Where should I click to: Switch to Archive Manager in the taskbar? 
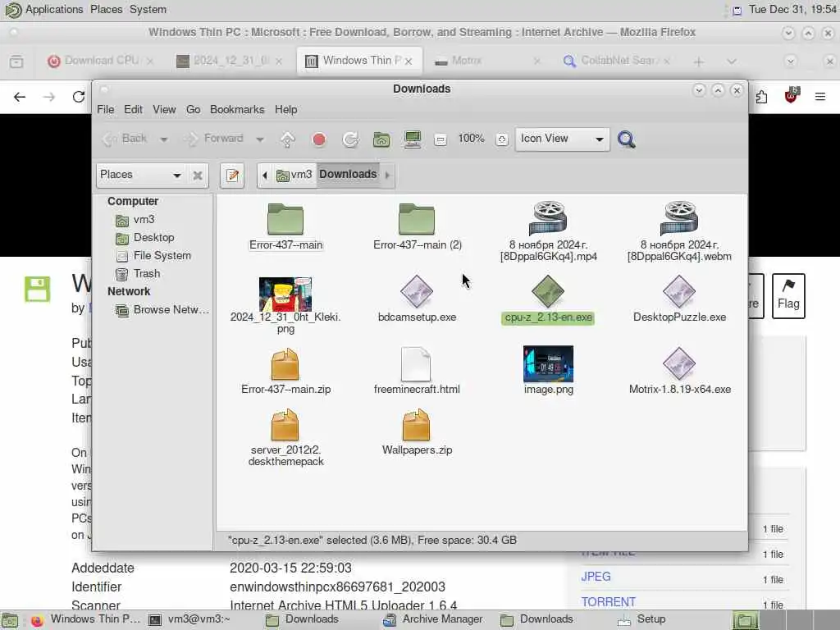(x=433, y=619)
